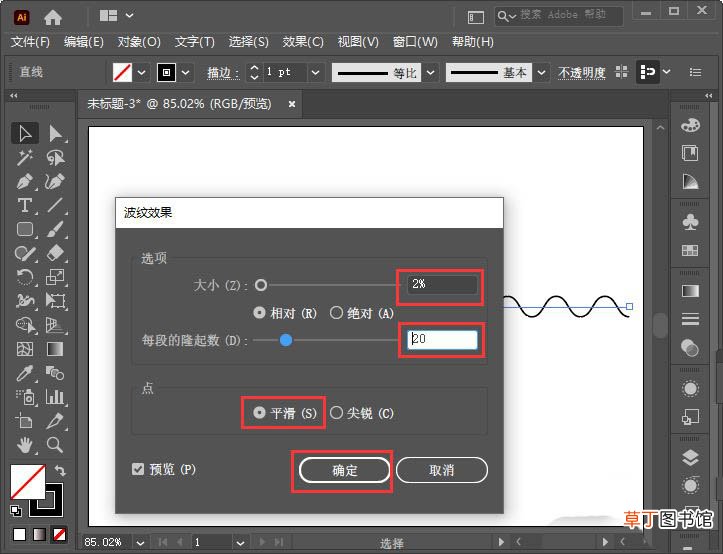The height and width of the screenshot is (554, 723).
Task: Open the Symbols (club) panel icon
Action: point(690,222)
